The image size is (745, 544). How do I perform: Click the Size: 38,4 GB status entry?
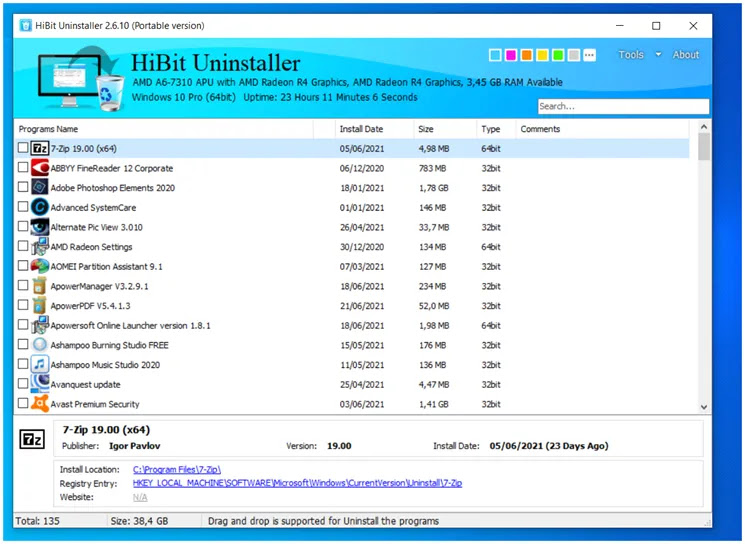click(139, 521)
